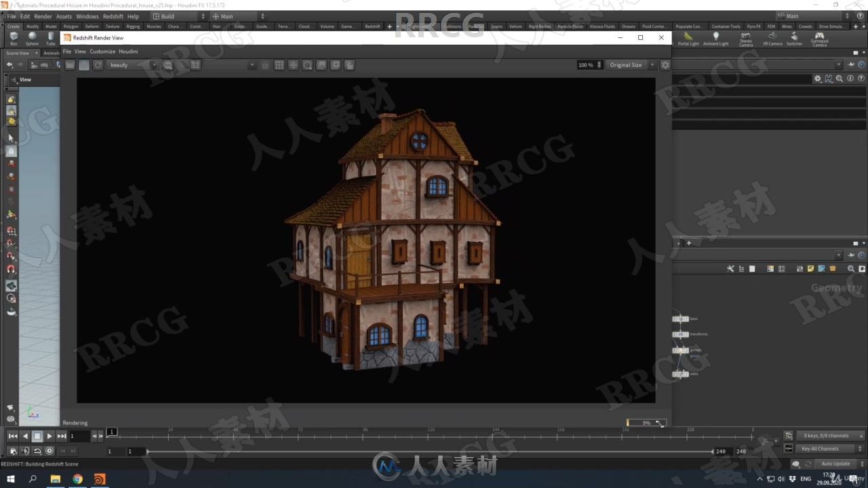Click the timeline frame 1 marker
The height and width of the screenshot is (488, 868).
[x=113, y=432]
